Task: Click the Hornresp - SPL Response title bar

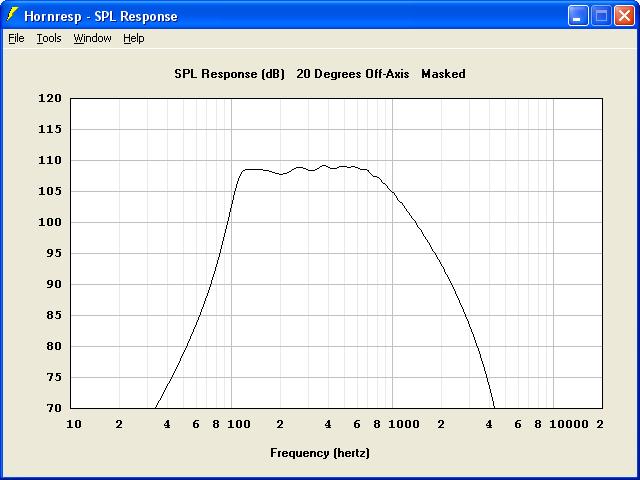Action: 320,16
